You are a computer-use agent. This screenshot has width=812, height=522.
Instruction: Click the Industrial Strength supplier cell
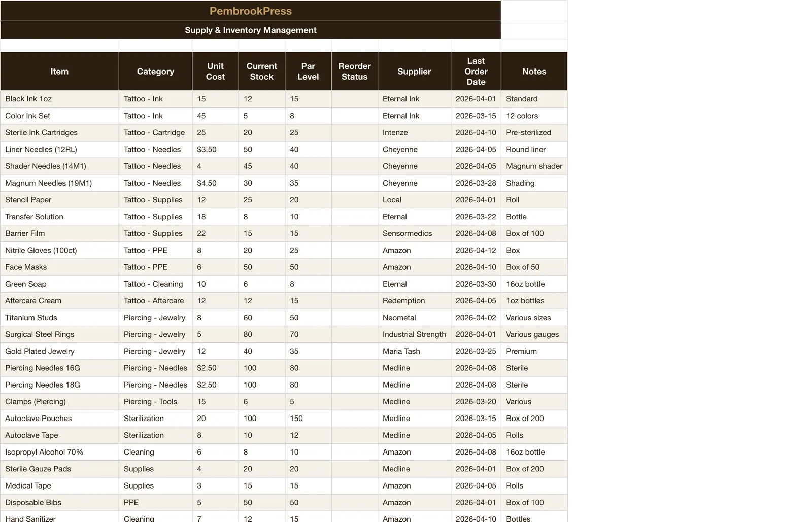(x=414, y=334)
